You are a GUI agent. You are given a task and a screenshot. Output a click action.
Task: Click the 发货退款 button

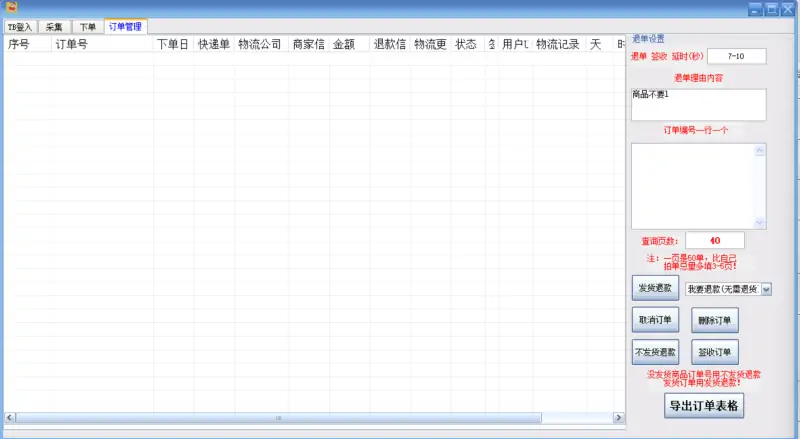click(656, 288)
